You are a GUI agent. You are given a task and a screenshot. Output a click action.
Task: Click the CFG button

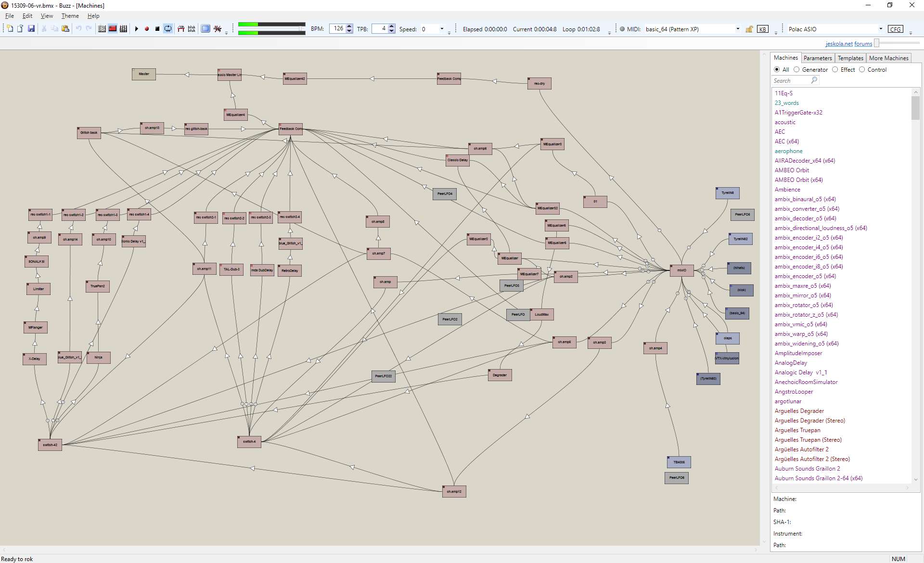(895, 29)
